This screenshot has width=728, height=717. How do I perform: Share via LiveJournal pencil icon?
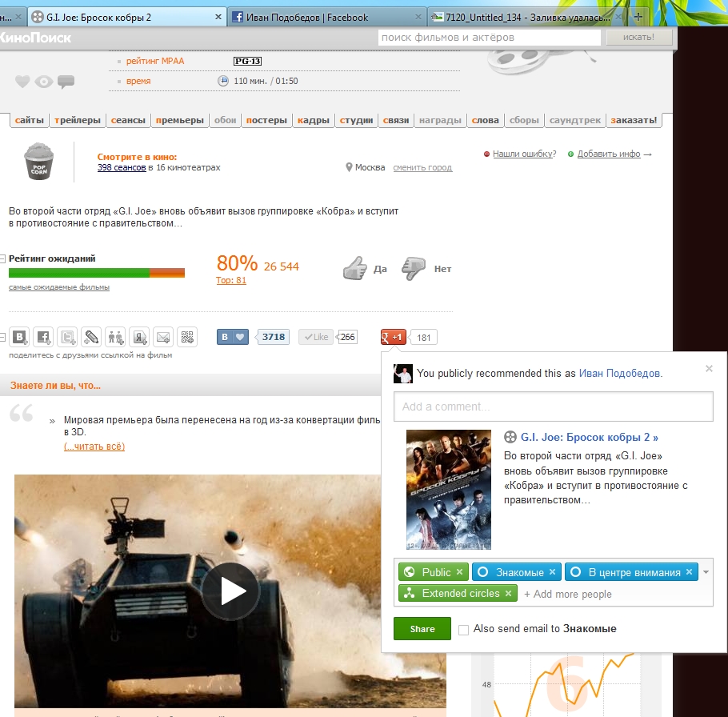click(x=91, y=337)
